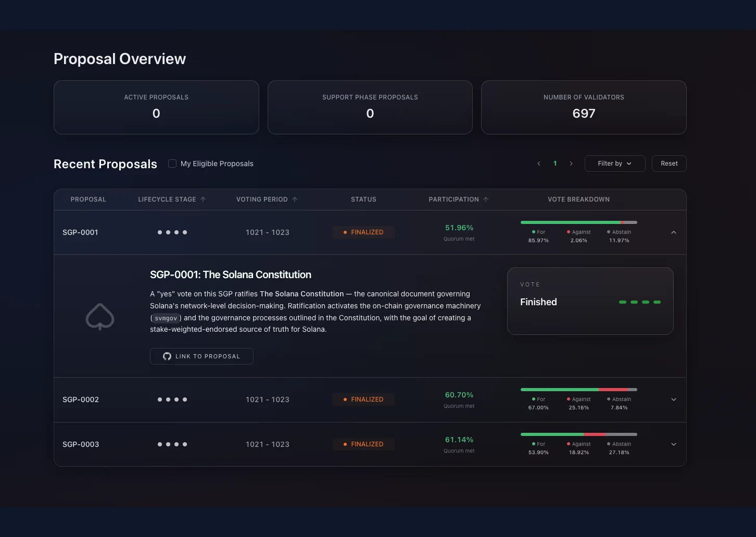Select the SGP-0001 proposal ID

tap(80, 232)
